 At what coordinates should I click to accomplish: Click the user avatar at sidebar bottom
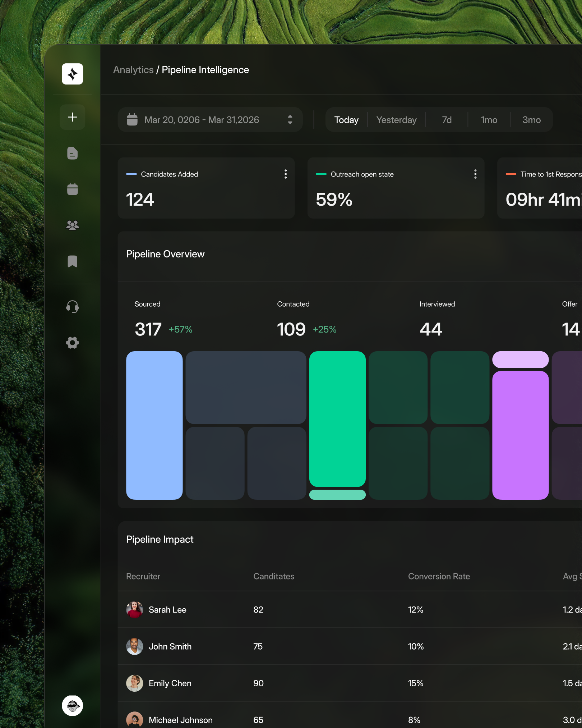(72, 705)
